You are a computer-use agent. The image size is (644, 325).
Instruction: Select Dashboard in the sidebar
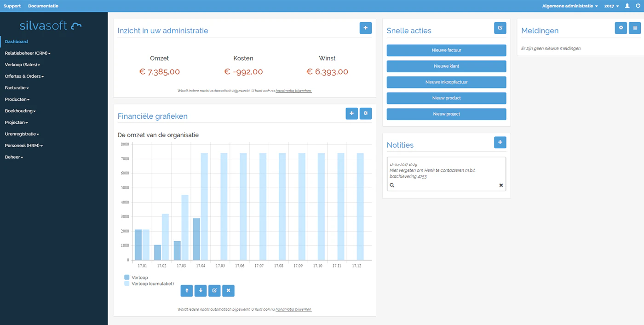tap(16, 41)
